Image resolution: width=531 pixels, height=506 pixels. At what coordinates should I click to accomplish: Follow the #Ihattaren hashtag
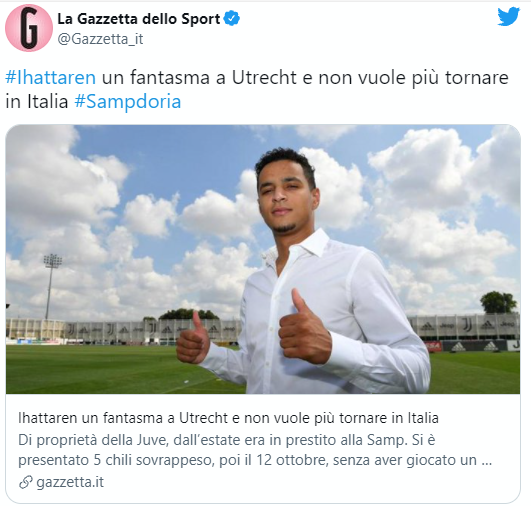click(x=50, y=78)
